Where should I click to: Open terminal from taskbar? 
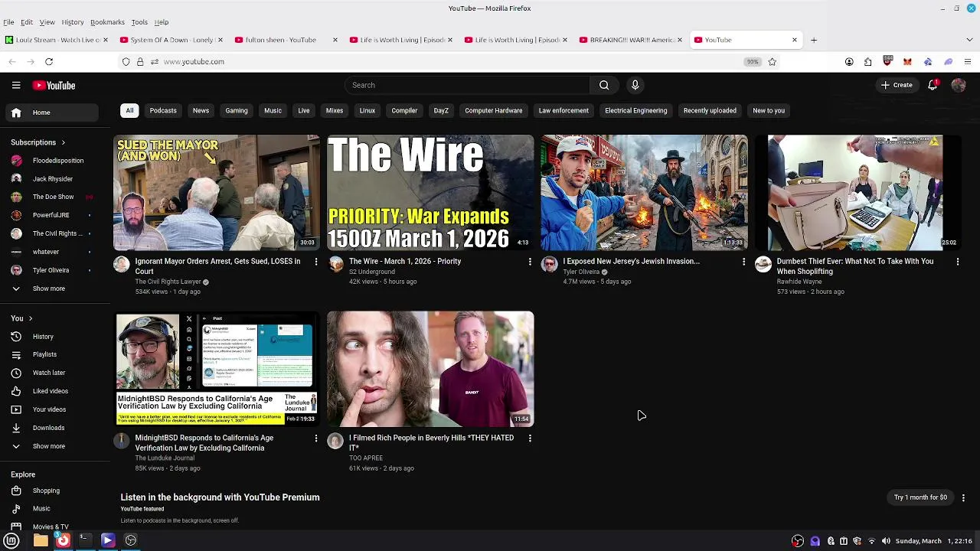85,540
